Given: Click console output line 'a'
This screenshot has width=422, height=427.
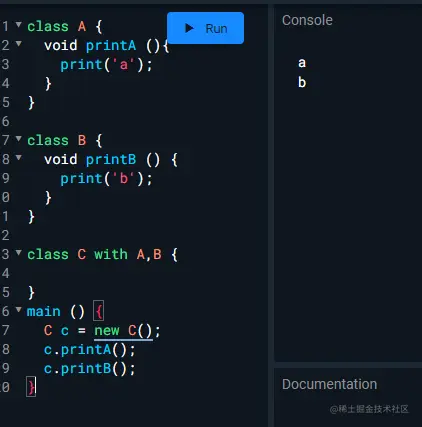Looking at the screenshot, I should (302, 63).
